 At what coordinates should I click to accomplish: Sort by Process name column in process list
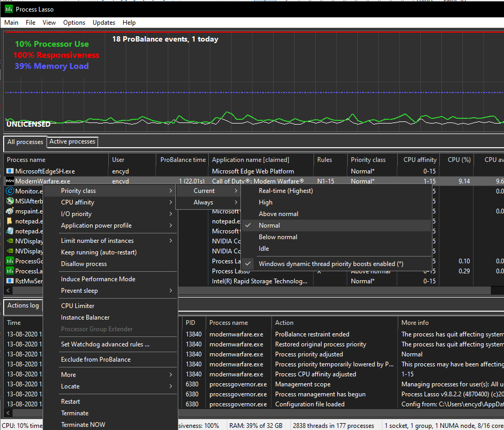coord(56,160)
